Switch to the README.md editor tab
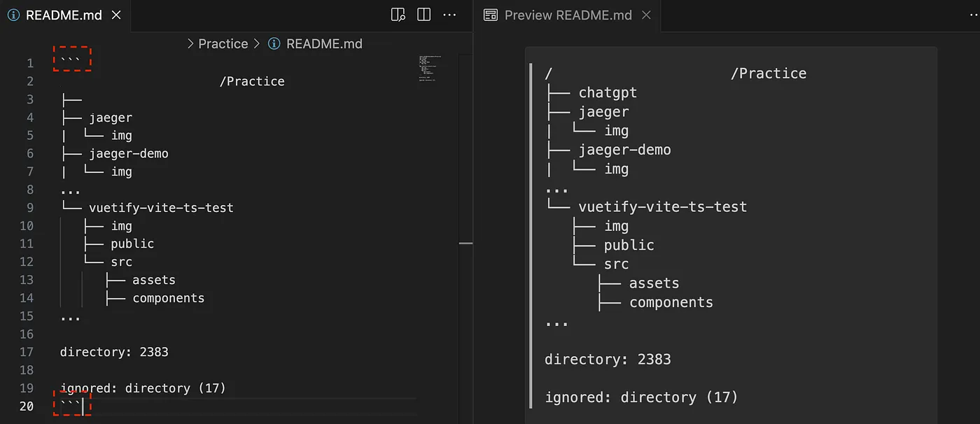The image size is (980, 424). click(64, 15)
